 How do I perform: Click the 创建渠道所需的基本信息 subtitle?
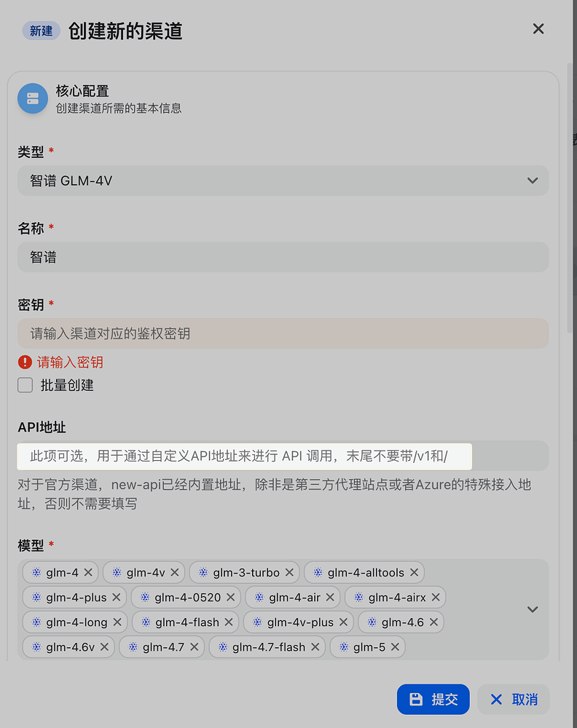click(119, 108)
